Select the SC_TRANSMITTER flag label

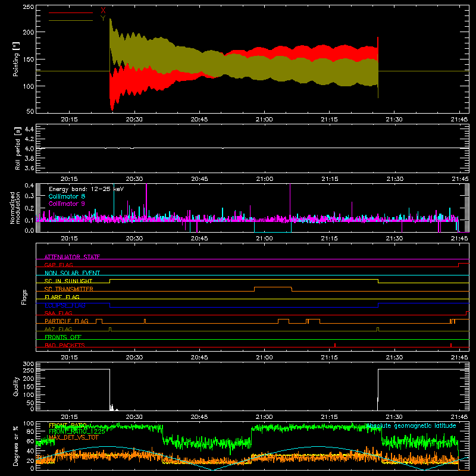(x=69, y=289)
